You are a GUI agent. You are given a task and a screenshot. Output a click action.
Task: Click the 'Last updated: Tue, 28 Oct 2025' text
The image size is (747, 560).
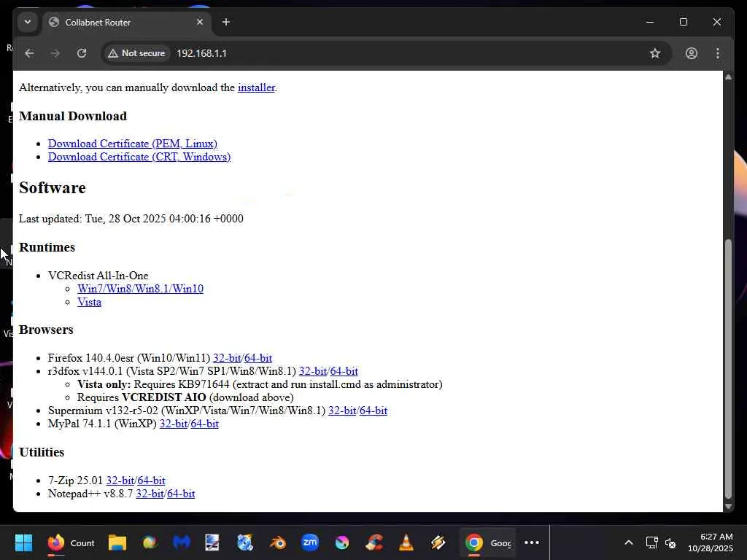pos(131,219)
